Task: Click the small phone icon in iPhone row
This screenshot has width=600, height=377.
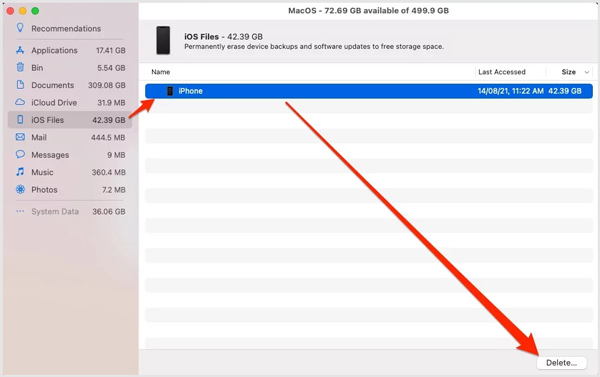Action: [170, 91]
